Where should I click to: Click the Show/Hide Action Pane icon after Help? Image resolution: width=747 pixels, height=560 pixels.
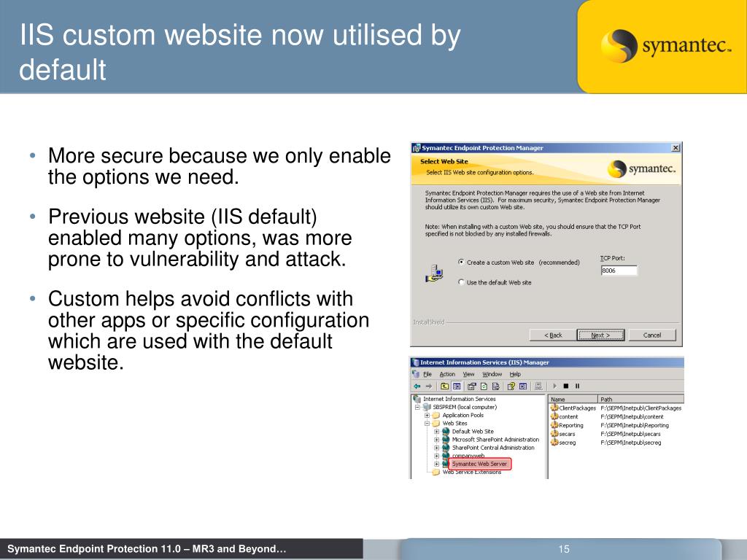pyautogui.click(x=523, y=386)
